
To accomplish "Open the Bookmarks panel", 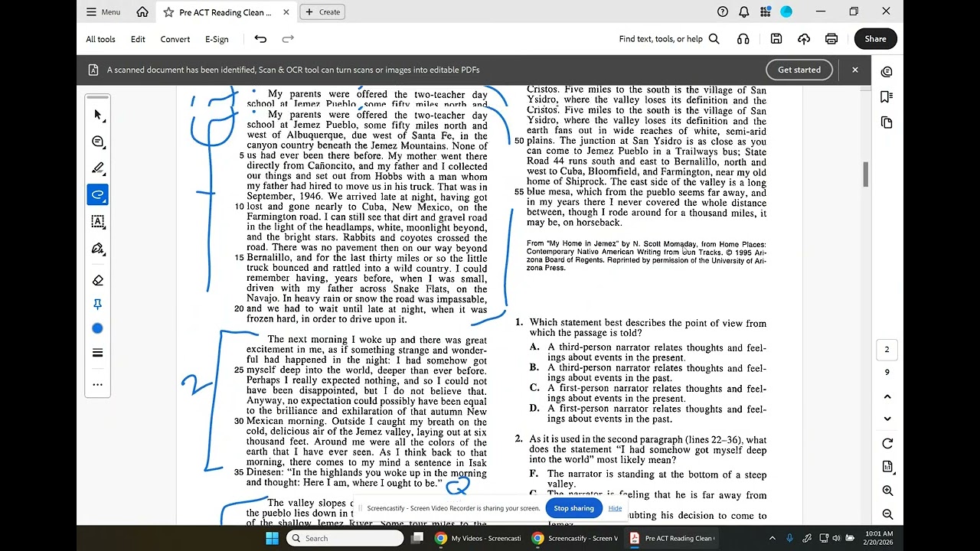I will [x=887, y=96].
